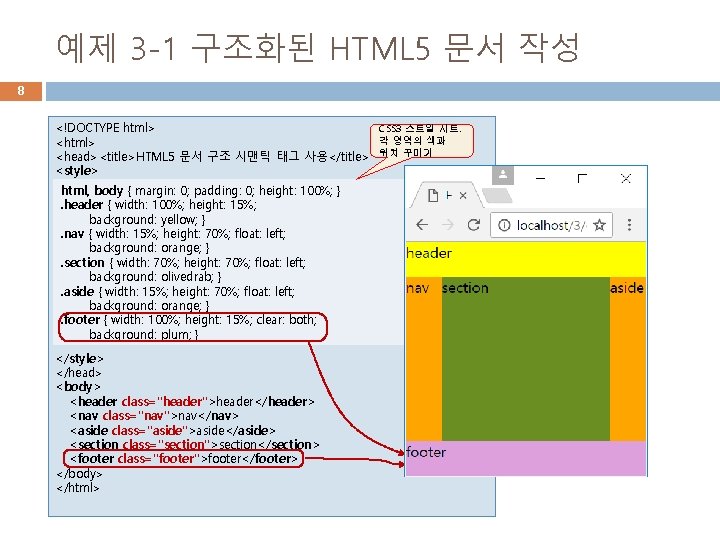Viewport: 720px width, 540px height.
Task: Click the '<!DOCTYPE html>' line
Action: (x=105, y=128)
